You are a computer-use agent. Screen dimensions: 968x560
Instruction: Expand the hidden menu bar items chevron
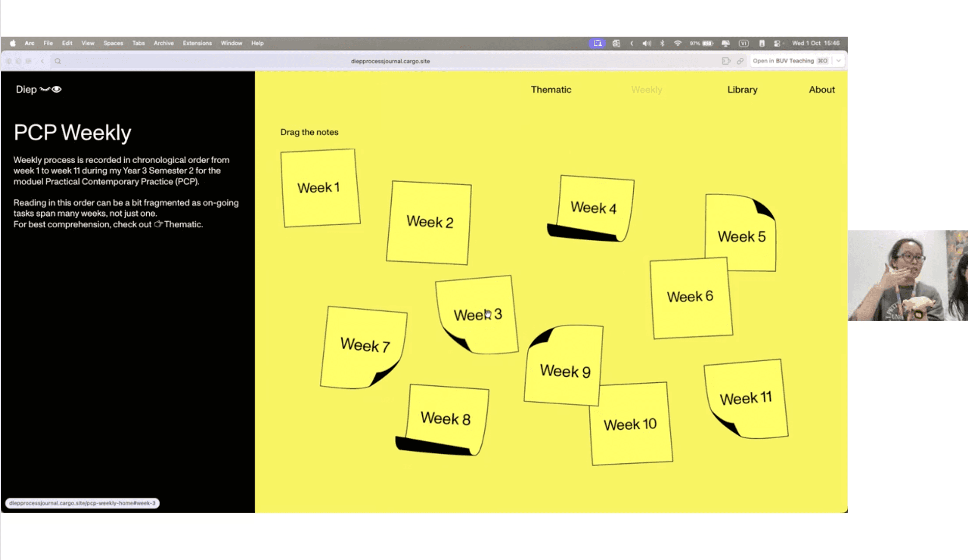631,43
